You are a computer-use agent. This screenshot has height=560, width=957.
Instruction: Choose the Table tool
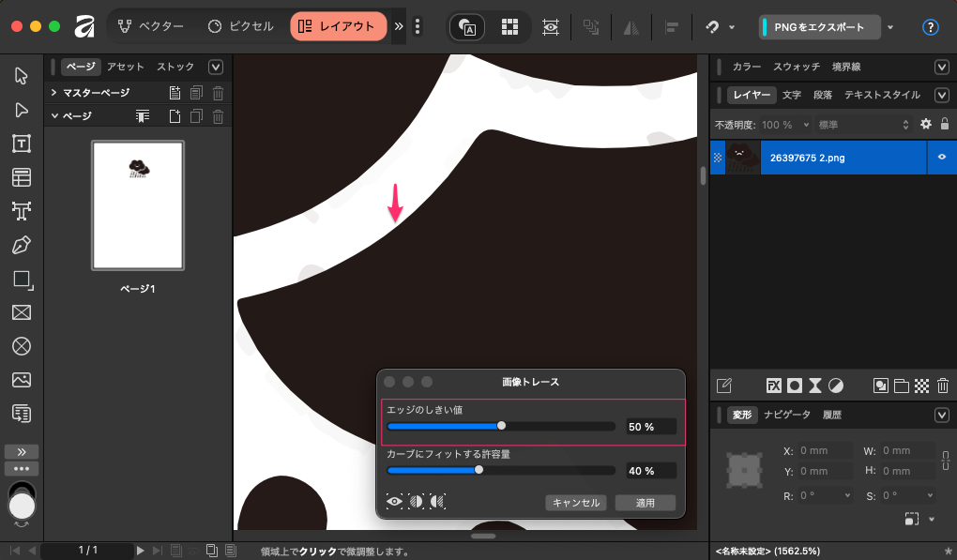tap(21, 177)
